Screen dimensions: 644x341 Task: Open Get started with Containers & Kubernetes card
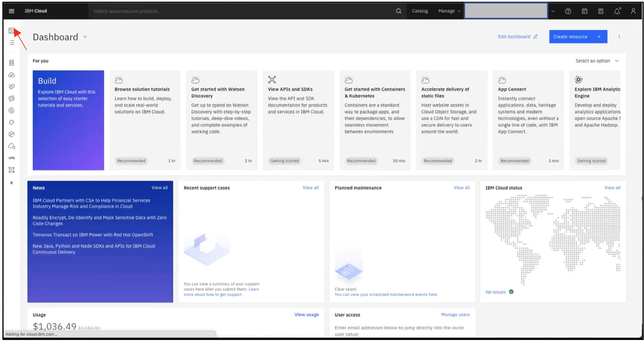click(375, 120)
